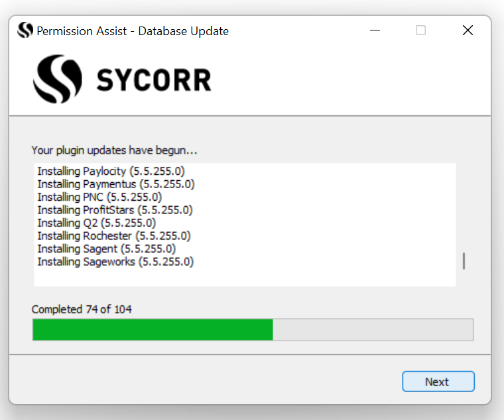Viewport: 504px width, 420px height.
Task: Select the Installing Paymentus log line
Action: click(x=115, y=184)
